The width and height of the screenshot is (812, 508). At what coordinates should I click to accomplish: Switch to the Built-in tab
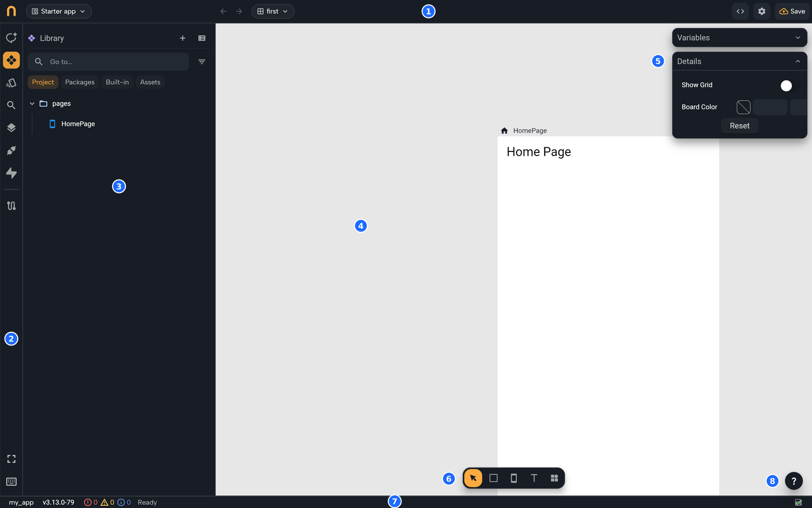pyautogui.click(x=117, y=82)
